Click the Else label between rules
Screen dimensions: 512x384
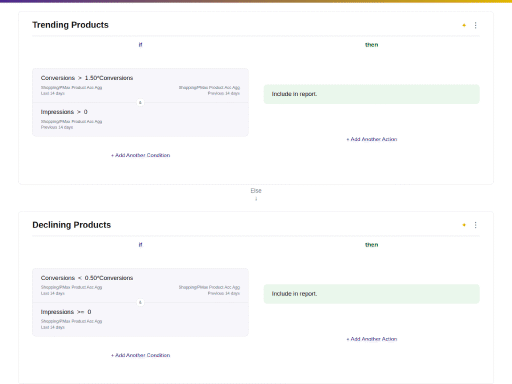[256, 191]
